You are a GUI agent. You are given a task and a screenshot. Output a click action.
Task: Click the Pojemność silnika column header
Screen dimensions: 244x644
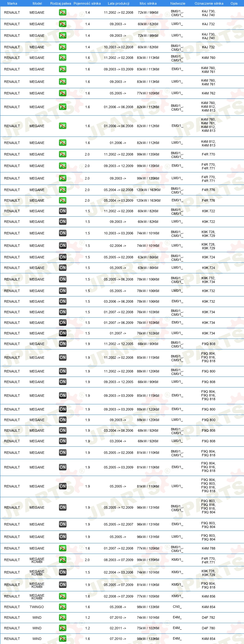coord(87,3)
